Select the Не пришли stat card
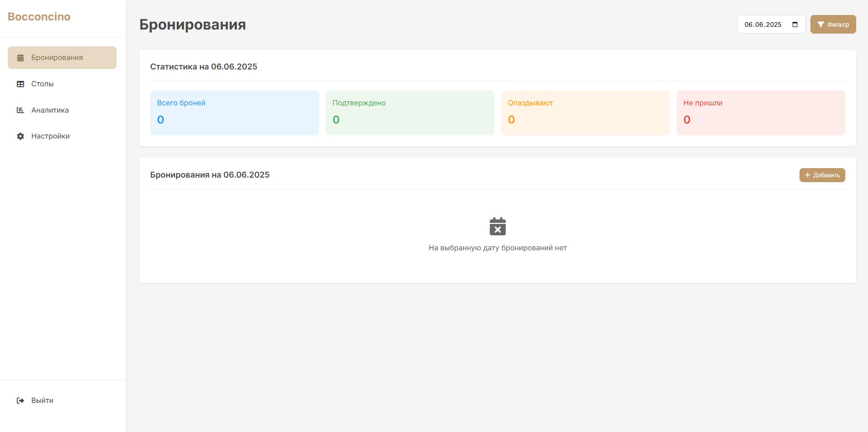Image resolution: width=868 pixels, height=432 pixels. (x=761, y=113)
